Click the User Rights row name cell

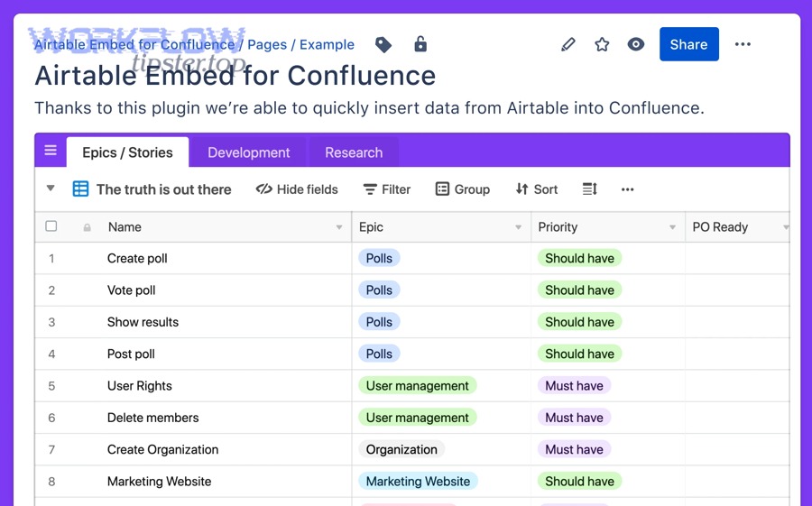[140, 386]
